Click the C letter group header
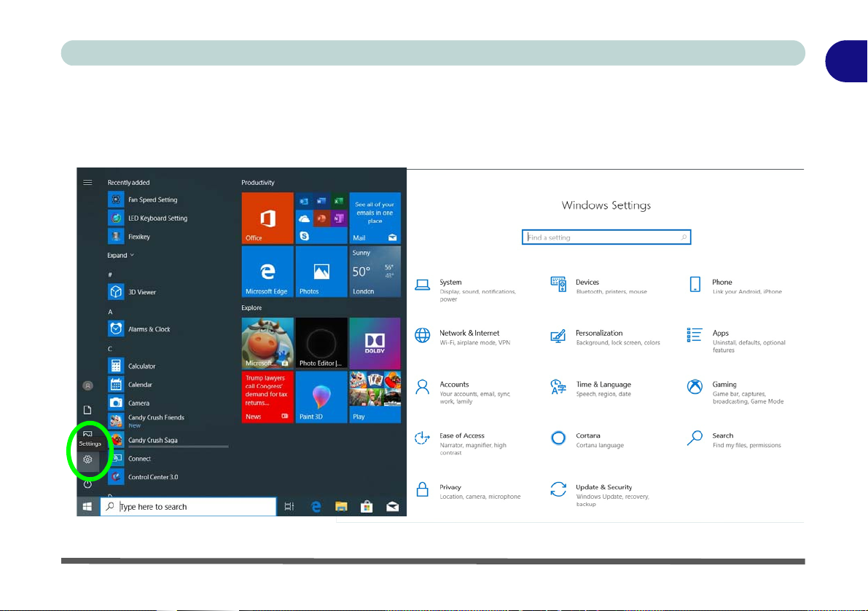Image resolution: width=868 pixels, height=611 pixels. (110, 349)
